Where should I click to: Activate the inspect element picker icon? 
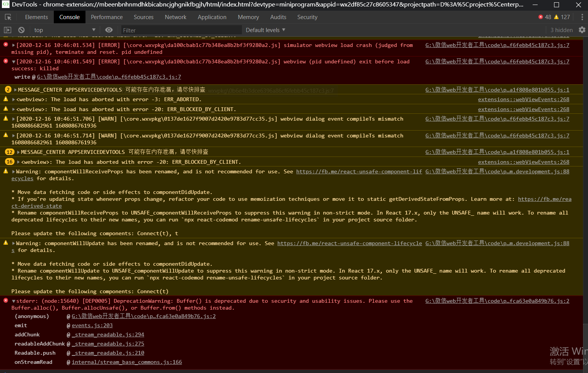[8, 17]
